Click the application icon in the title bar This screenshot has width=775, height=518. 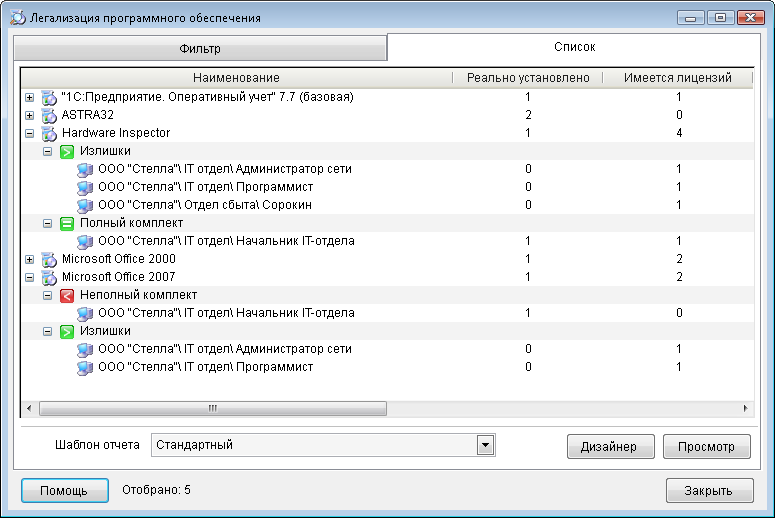click(18, 17)
